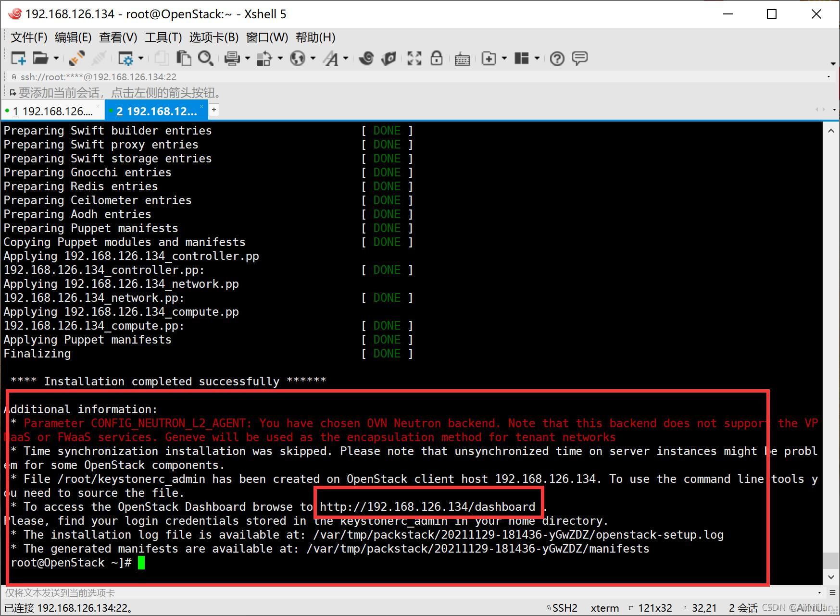Click the Paste clipboard icon

tap(184, 58)
